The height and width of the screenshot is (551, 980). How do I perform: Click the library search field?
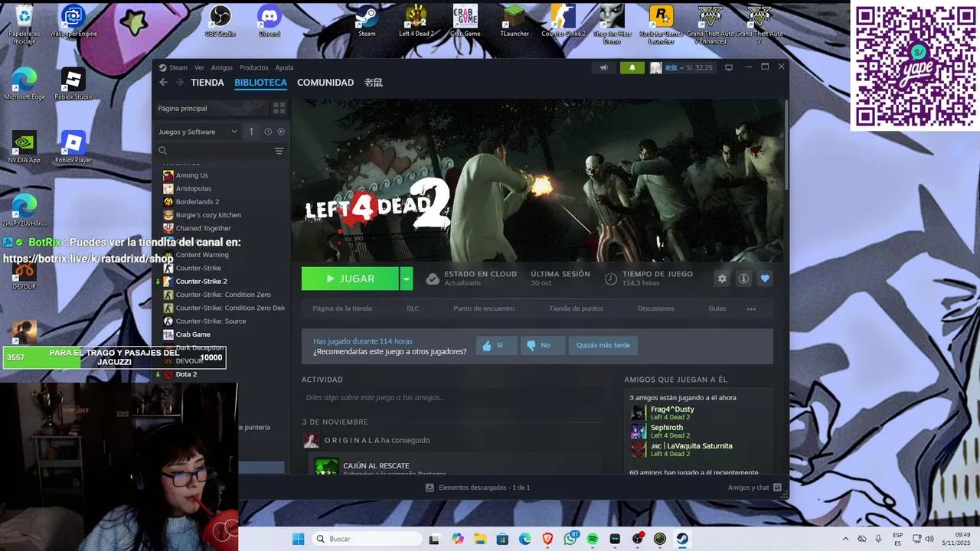coord(214,151)
